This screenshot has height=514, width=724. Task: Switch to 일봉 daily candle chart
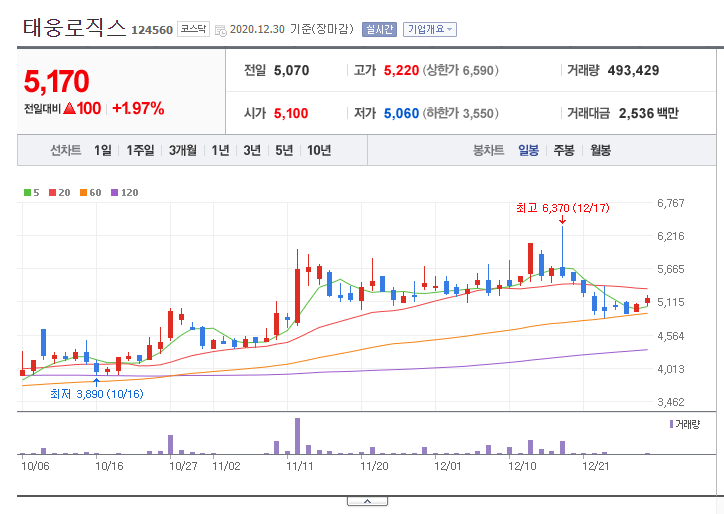coord(528,150)
